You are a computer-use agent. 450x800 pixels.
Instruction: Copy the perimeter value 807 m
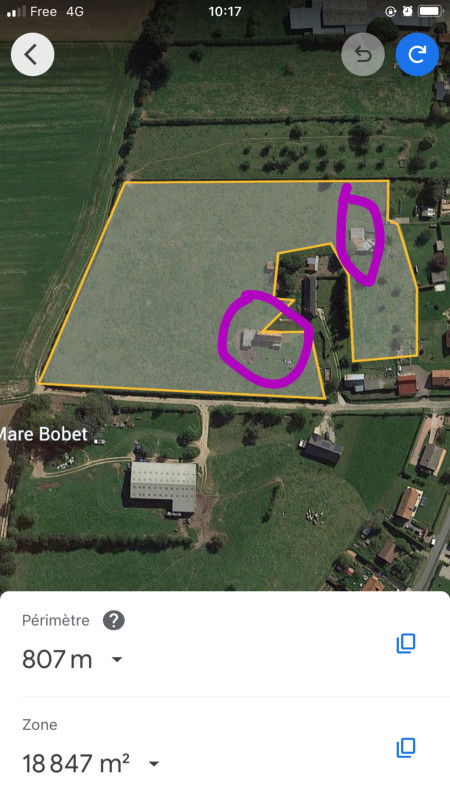(406, 643)
